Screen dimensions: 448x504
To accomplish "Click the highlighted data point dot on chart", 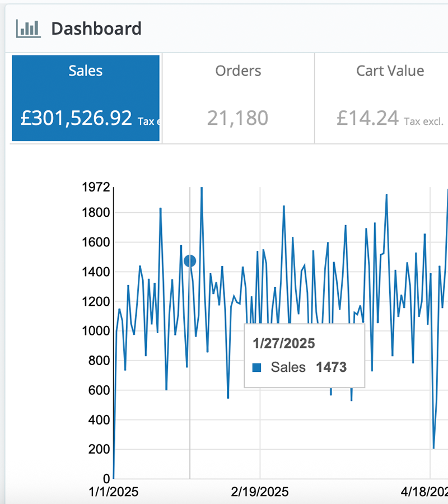I will pyautogui.click(x=190, y=261).
